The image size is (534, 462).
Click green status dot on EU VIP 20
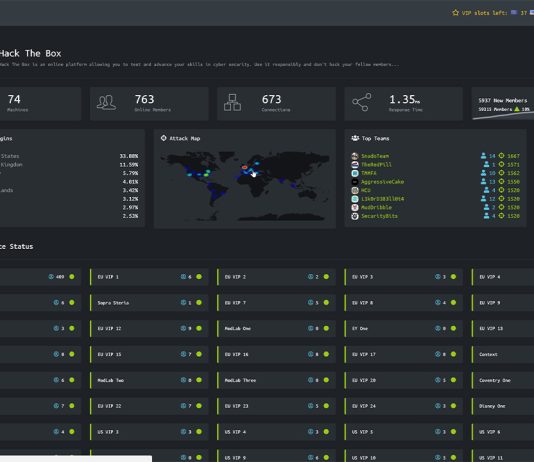(x=453, y=380)
